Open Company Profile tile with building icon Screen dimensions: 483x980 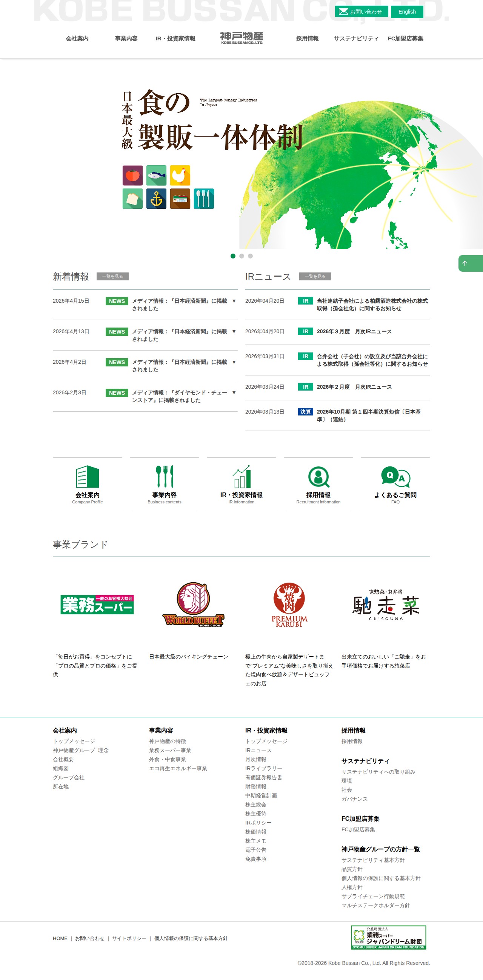(x=88, y=485)
